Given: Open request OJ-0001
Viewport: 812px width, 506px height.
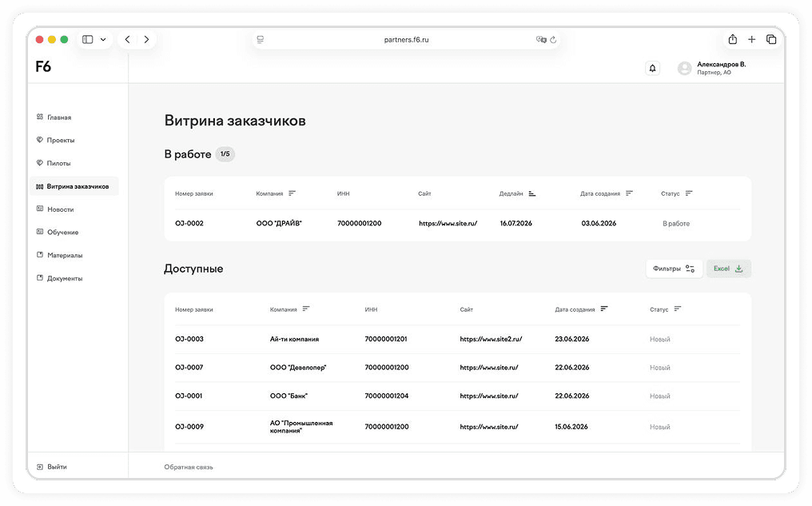Looking at the screenshot, I should 189,396.
